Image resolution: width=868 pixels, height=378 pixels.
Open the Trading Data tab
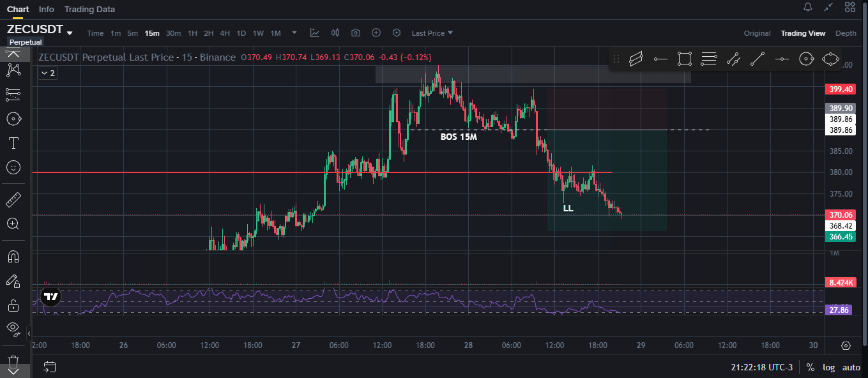pos(90,9)
